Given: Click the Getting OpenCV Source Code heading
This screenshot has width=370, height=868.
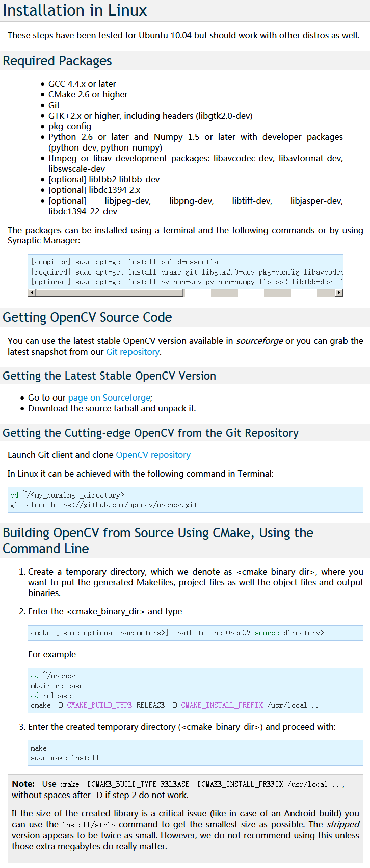Looking at the screenshot, I should click(x=87, y=317).
